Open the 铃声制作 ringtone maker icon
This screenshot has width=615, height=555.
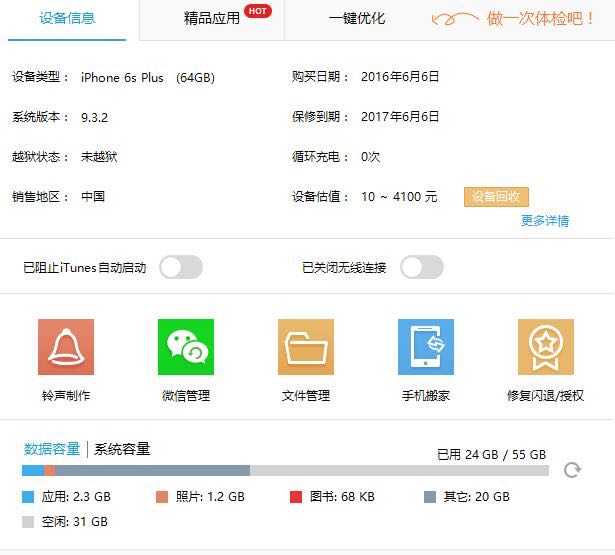point(66,347)
